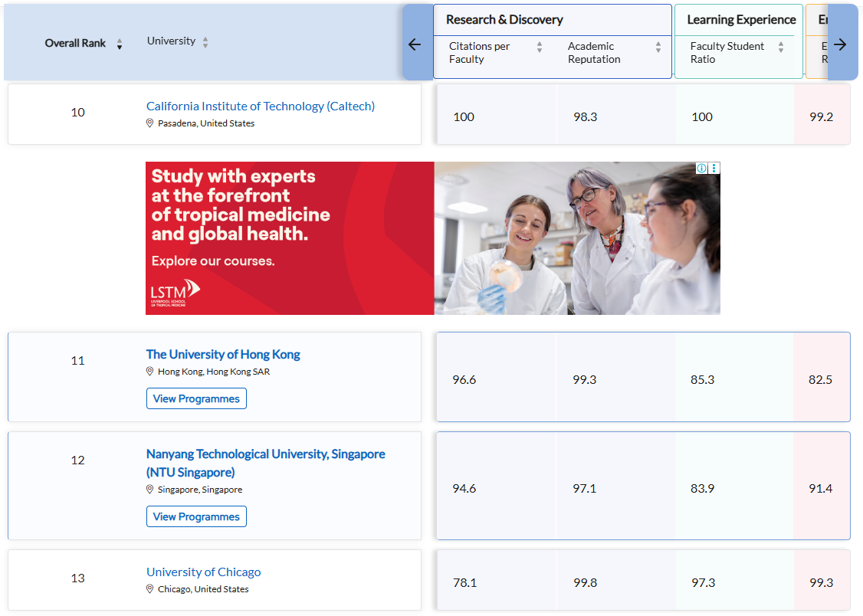Click NTU citations score 94.6
Image resolution: width=863 pixels, height=616 pixels.
click(x=464, y=488)
